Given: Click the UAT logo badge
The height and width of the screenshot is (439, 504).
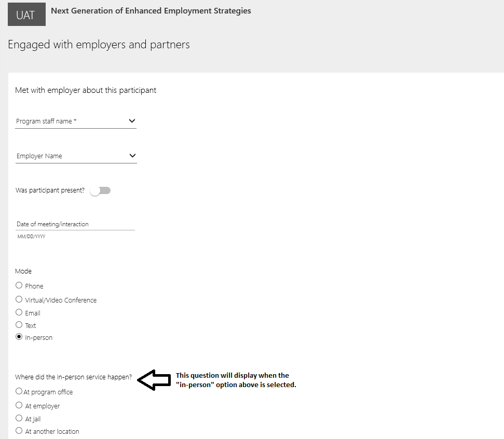Looking at the screenshot, I should [x=26, y=15].
